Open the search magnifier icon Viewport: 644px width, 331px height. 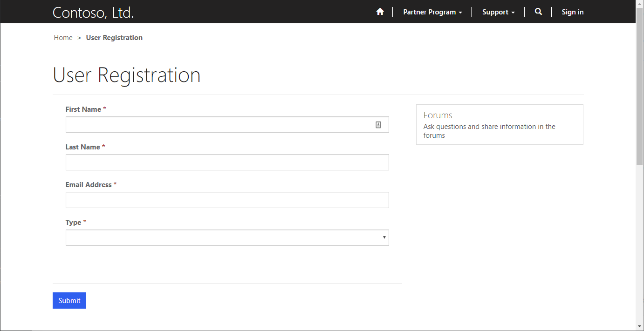click(538, 12)
